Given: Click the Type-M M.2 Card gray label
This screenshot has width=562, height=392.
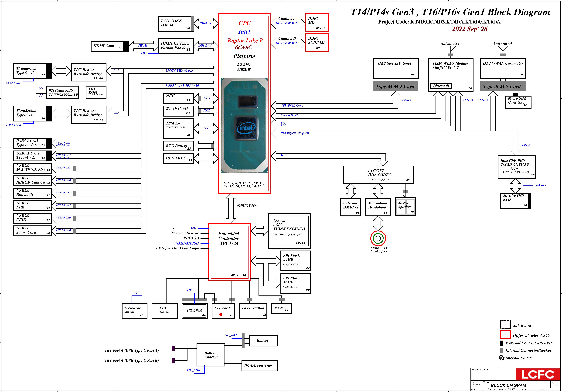Looking at the screenshot, I should [x=396, y=86].
